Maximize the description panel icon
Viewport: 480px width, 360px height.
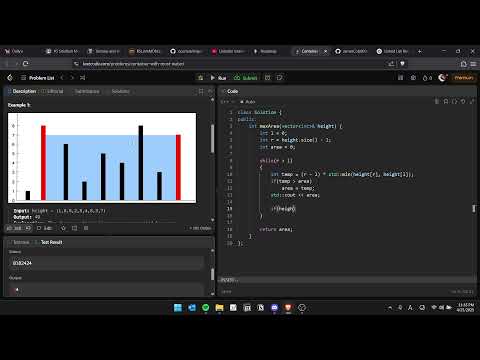click(x=201, y=91)
